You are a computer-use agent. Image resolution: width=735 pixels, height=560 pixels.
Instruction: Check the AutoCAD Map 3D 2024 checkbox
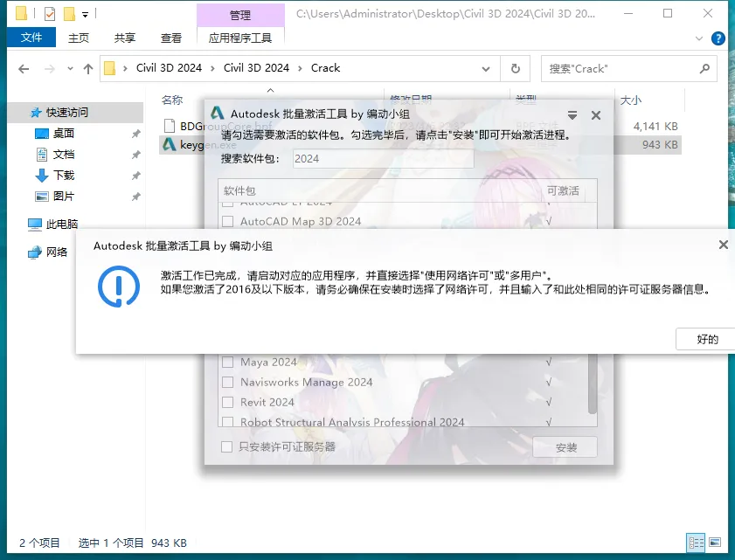point(228,221)
